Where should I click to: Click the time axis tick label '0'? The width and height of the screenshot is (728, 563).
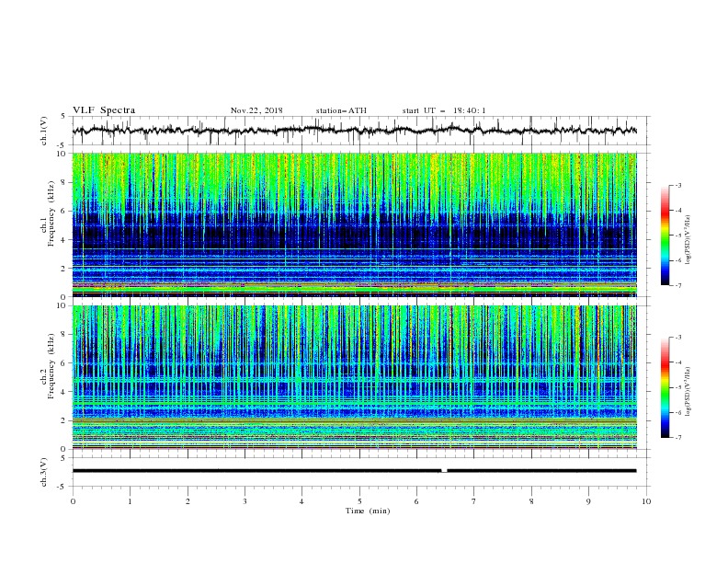pyautogui.click(x=73, y=501)
